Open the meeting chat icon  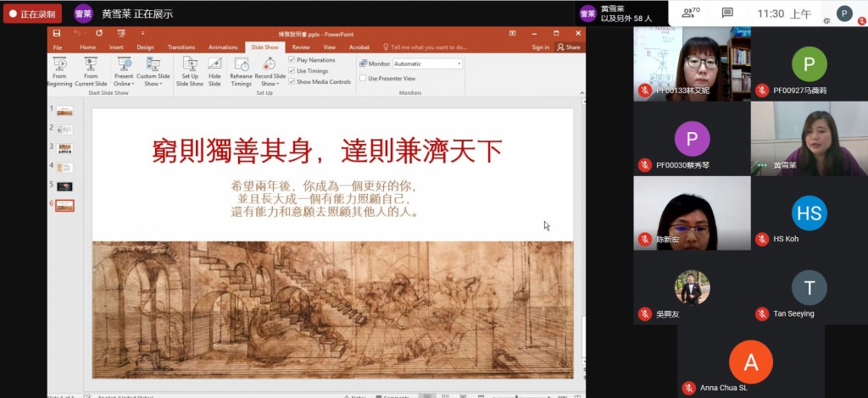[727, 13]
